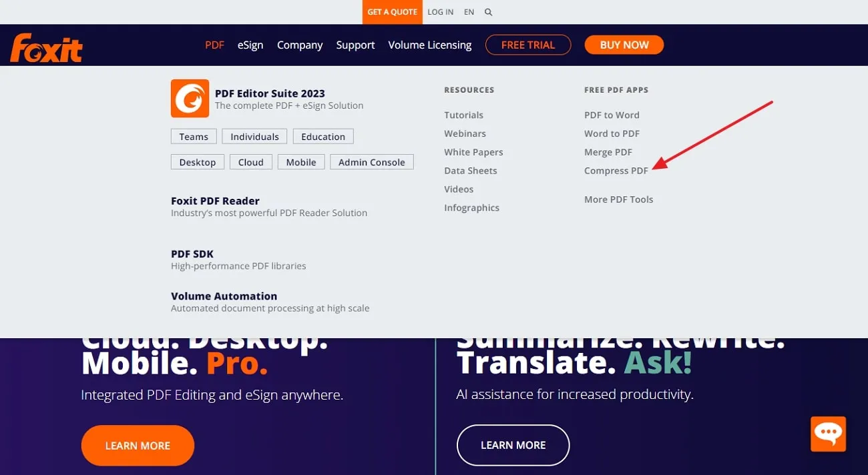This screenshot has width=868, height=475.
Task: Click 'AI assistance for increased productivity.' text
Action: (x=575, y=395)
